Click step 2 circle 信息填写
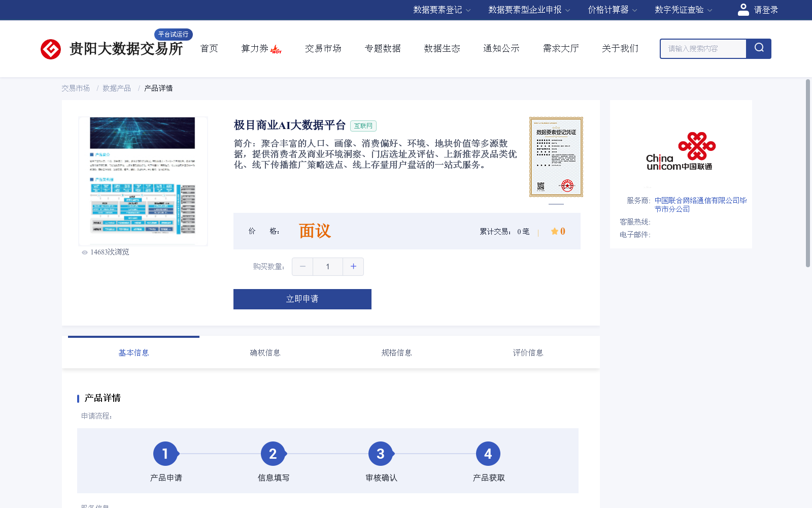 tap(273, 454)
